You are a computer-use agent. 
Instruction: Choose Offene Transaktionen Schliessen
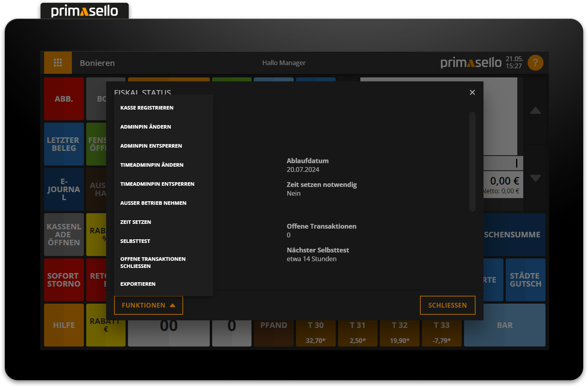click(x=153, y=262)
